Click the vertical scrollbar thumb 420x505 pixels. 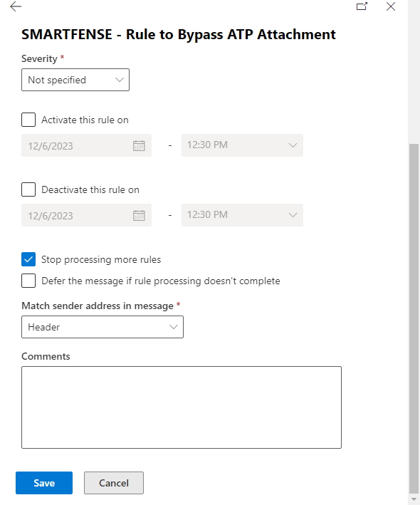(x=414, y=318)
